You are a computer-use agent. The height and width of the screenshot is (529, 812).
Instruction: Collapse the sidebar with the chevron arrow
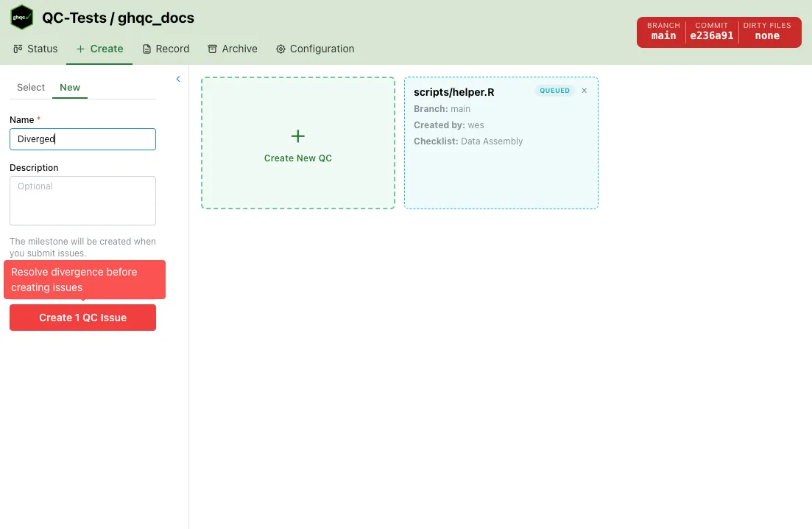[178, 79]
